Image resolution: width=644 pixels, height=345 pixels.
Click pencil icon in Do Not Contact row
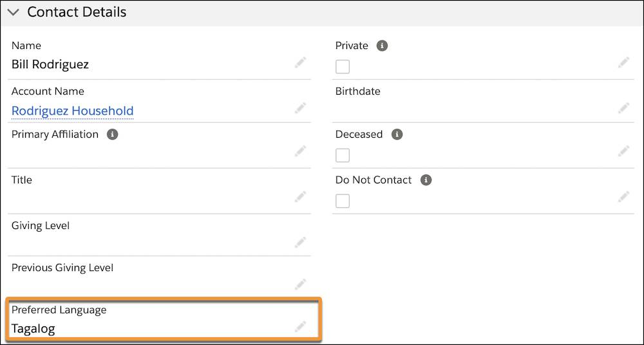623,196
